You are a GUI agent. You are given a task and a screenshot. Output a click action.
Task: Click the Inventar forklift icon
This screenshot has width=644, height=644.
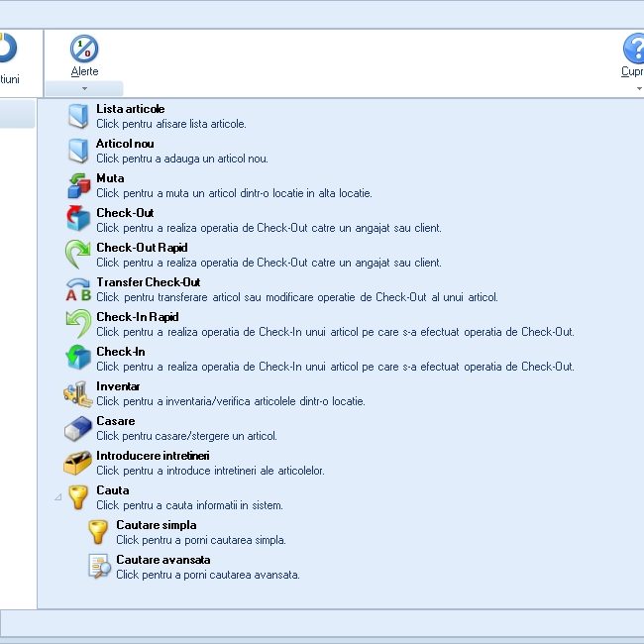click(x=77, y=394)
